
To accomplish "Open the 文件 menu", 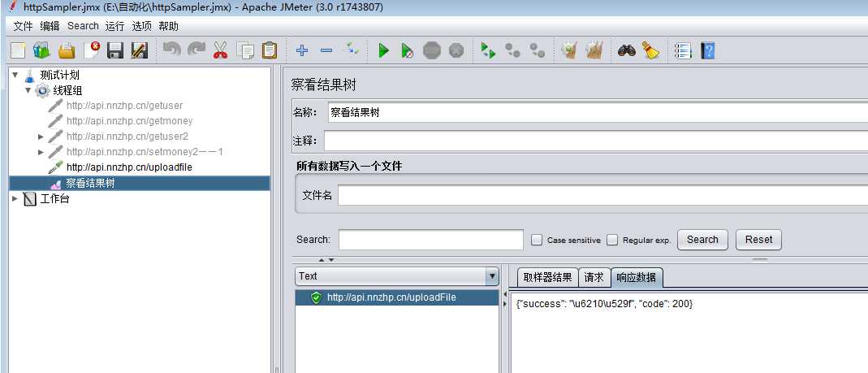I will [x=24, y=26].
